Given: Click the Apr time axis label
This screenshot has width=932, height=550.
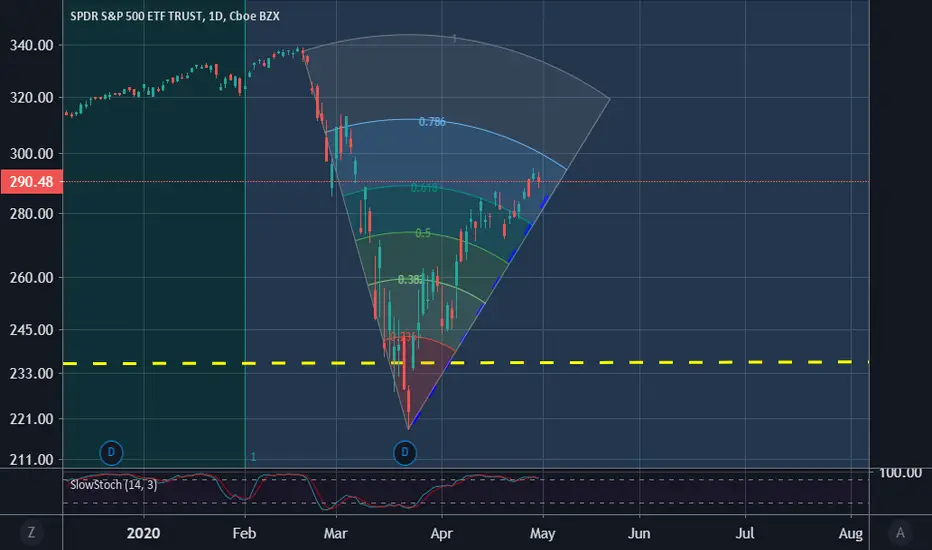Looking at the screenshot, I should tap(441, 533).
